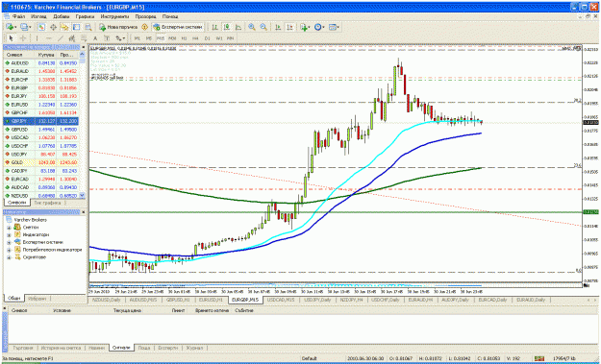601x364 pixels.
Task: Switch timeframe to M30
Action: 172,38
